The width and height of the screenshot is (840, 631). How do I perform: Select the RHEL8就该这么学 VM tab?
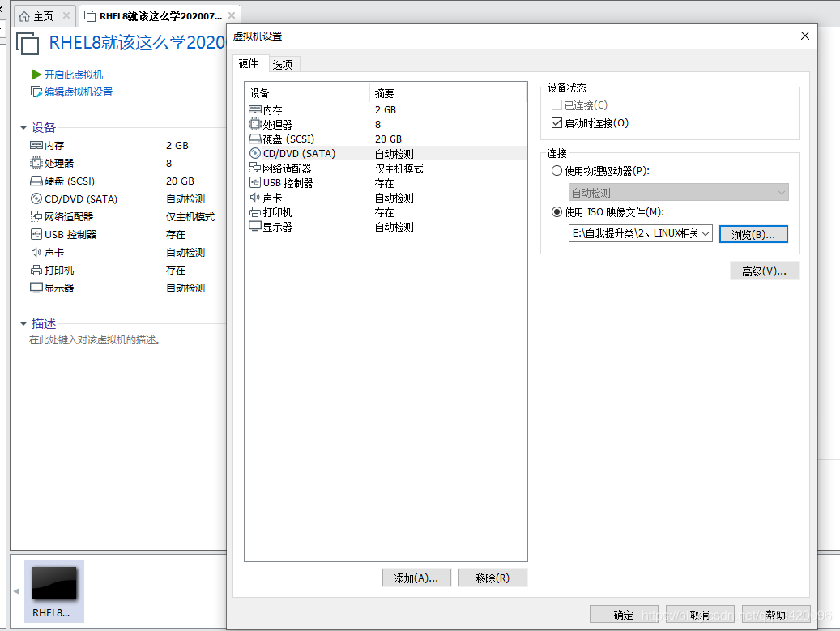click(x=160, y=16)
